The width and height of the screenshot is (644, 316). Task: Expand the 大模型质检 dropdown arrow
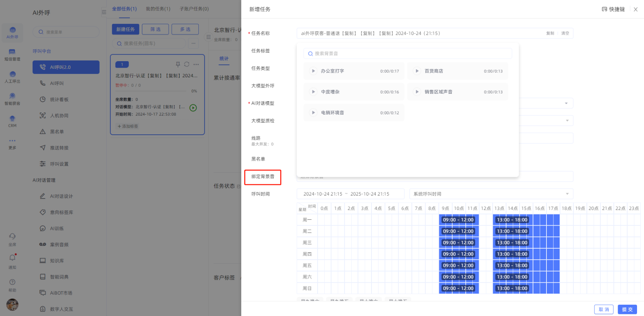[x=567, y=121]
